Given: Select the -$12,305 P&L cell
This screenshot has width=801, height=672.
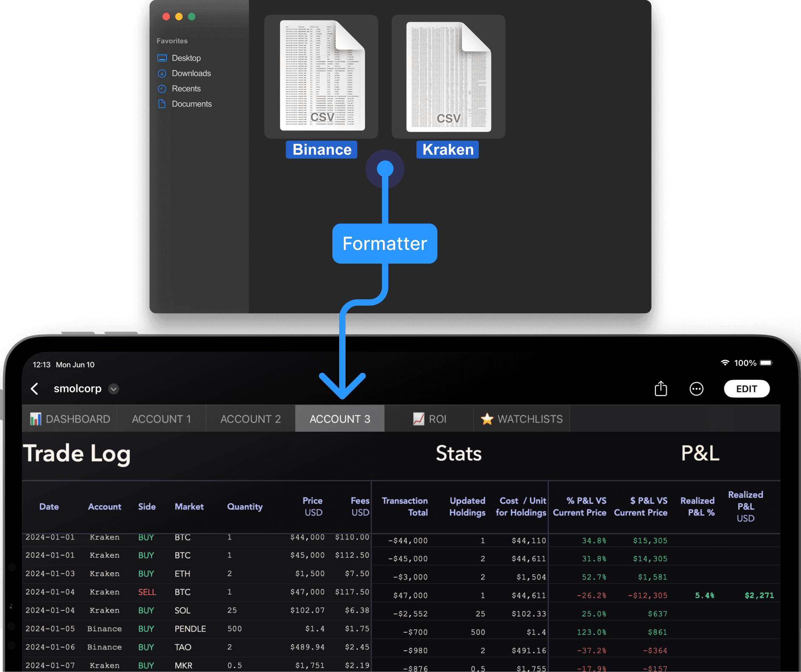Looking at the screenshot, I should (x=648, y=595).
